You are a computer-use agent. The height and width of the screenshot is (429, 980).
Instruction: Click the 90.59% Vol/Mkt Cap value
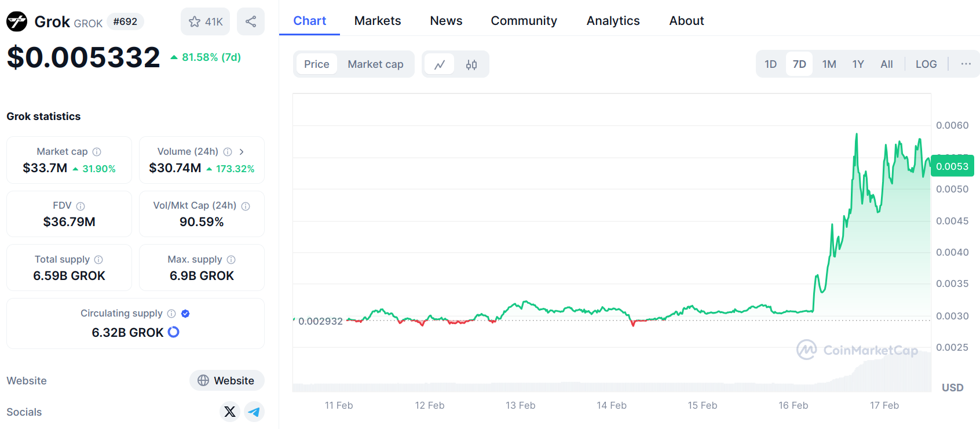[202, 222]
